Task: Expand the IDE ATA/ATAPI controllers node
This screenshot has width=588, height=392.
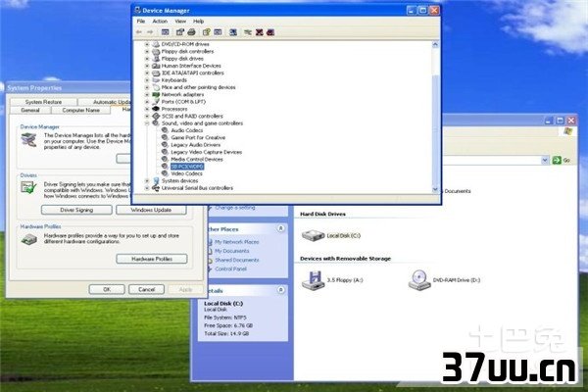Action: click(147, 73)
